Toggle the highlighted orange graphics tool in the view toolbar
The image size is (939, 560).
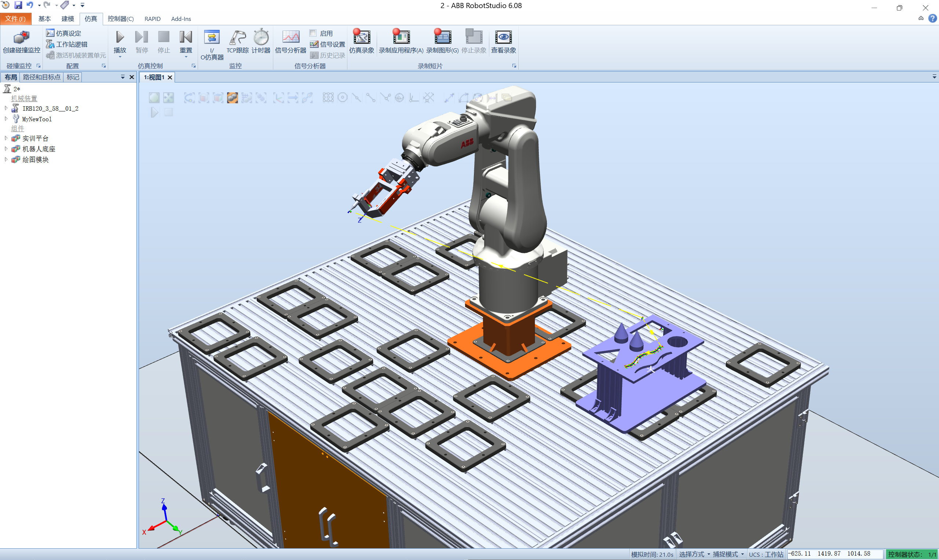coord(232,98)
